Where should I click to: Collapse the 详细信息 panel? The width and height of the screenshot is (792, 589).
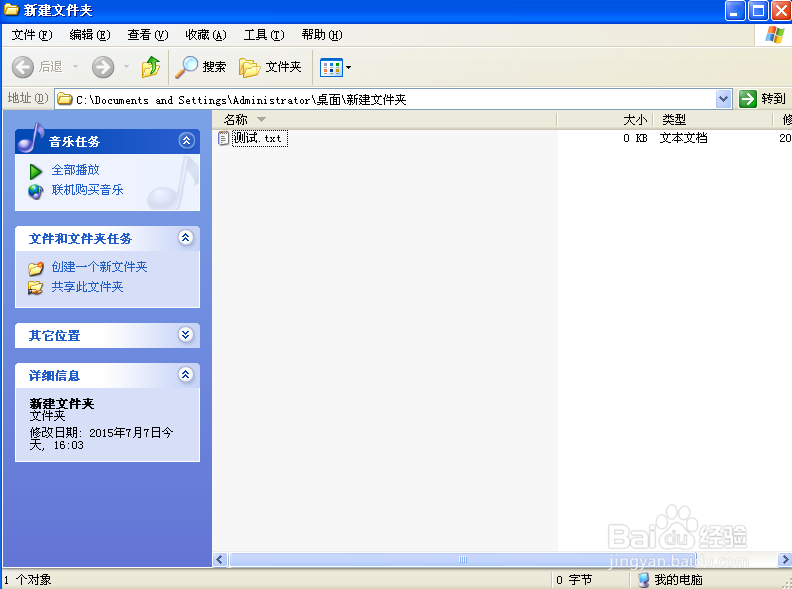coord(186,374)
